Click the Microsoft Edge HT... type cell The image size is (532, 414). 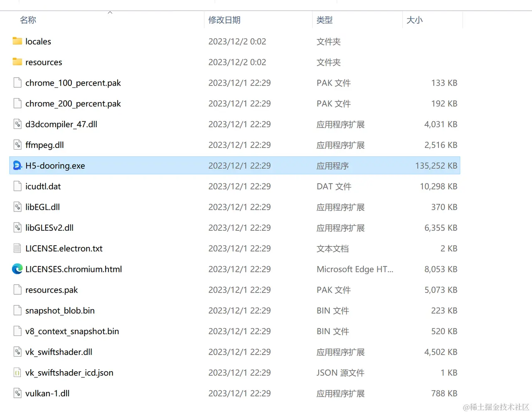(x=355, y=269)
